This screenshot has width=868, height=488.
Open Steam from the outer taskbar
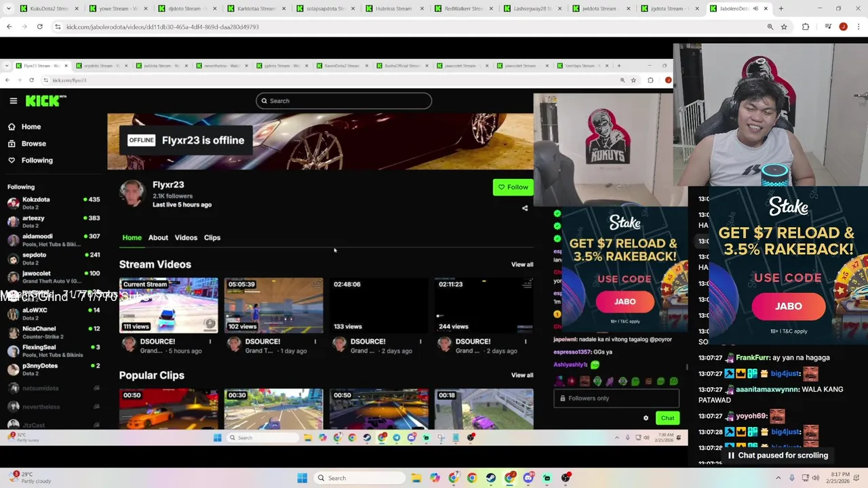tap(490, 478)
